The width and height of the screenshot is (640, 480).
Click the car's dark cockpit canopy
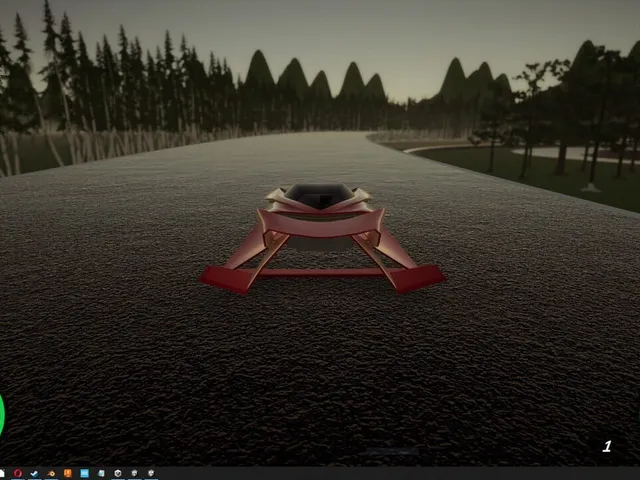pos(320,195)
